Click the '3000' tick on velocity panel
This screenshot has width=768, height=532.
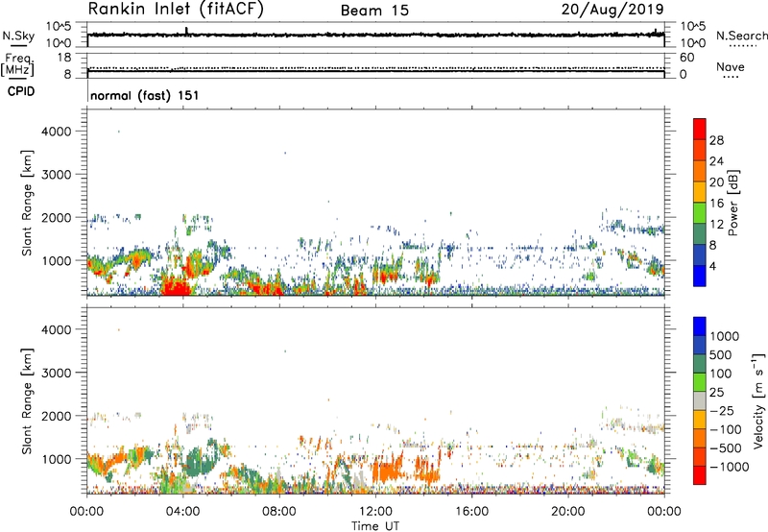pyautogui.click(x=57, y=373)
